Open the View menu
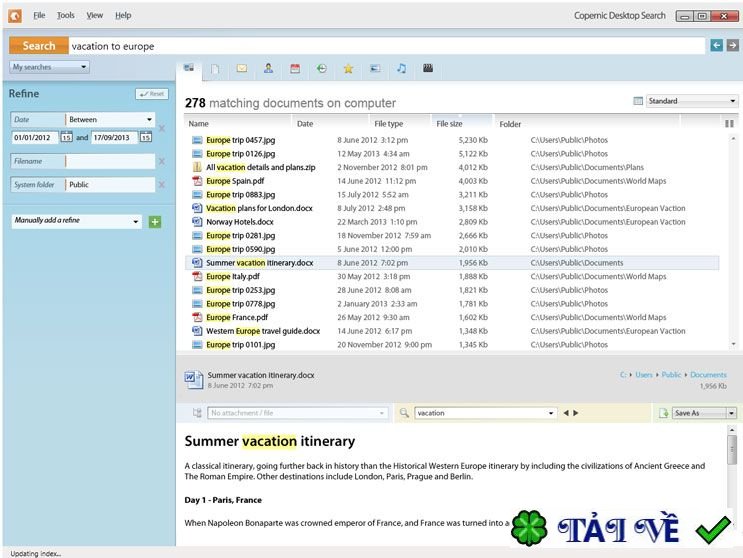Image resolution: width=743 pixels, height=558 pixels. coord(95,16)
